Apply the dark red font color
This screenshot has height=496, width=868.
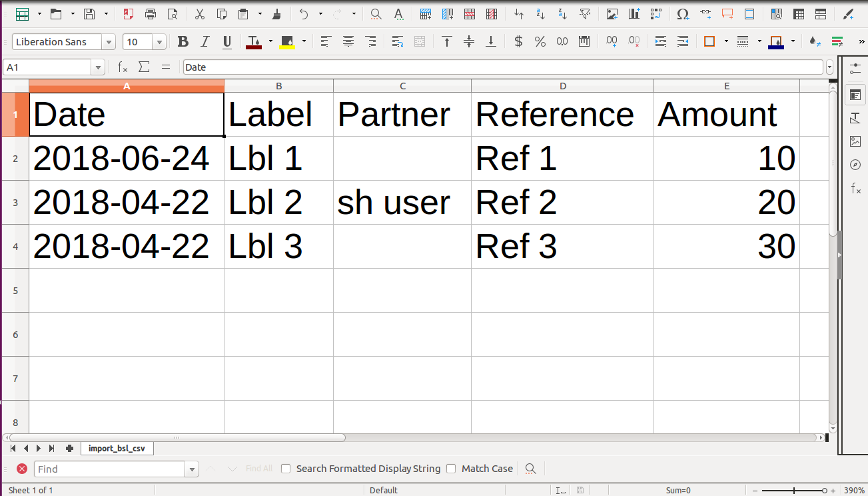[x=254, y=41]
